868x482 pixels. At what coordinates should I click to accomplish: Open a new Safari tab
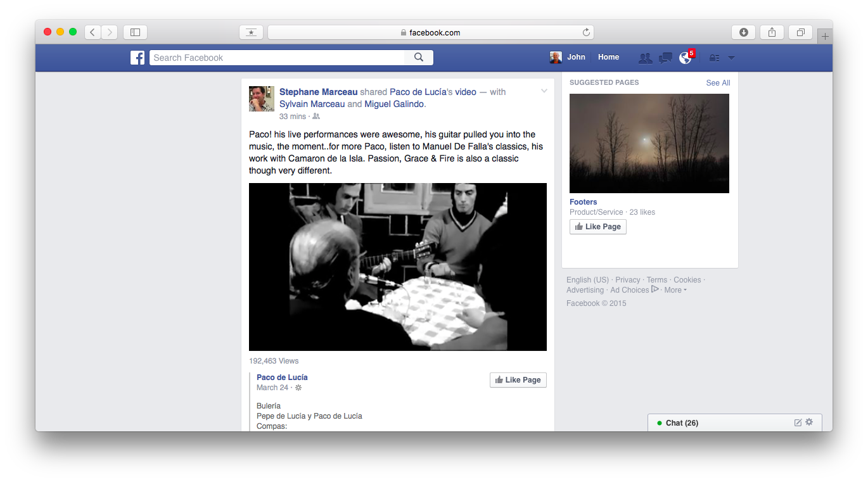coord(825,37)
